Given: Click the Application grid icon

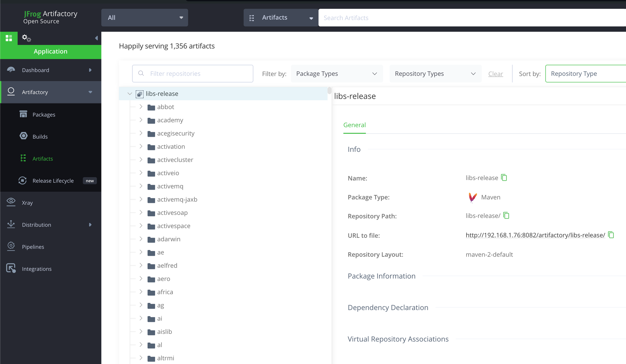Looking at the screenshot, I should tap(9, 38).
